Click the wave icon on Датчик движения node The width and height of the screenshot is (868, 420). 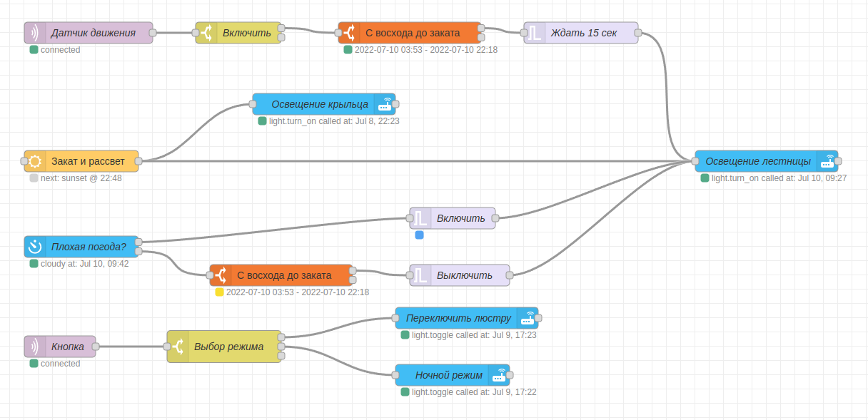(x=35, y=33)
